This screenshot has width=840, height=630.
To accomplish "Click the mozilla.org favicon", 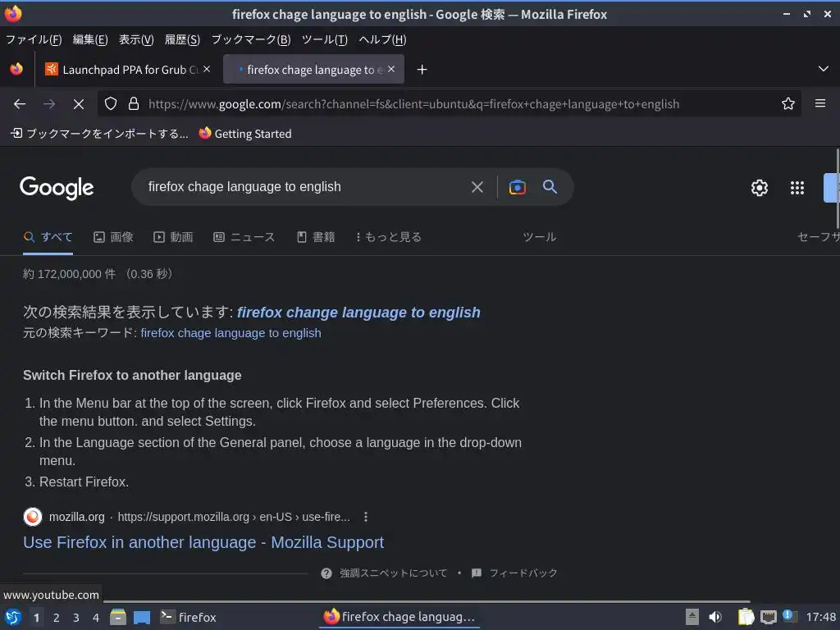I will (x=33, y=517).
